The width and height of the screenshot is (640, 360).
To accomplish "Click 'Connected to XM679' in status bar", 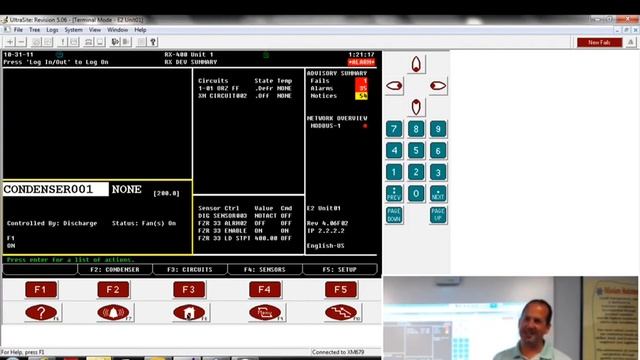I will [338, 352].
